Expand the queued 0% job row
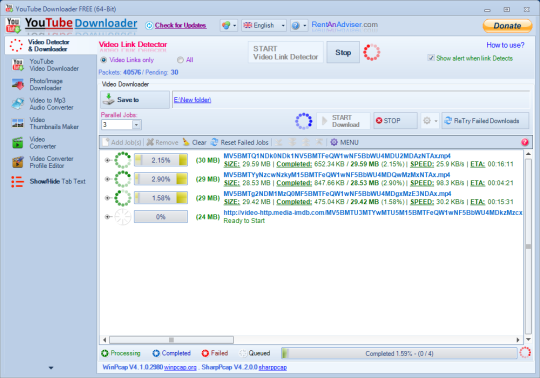 coord(107,217)
